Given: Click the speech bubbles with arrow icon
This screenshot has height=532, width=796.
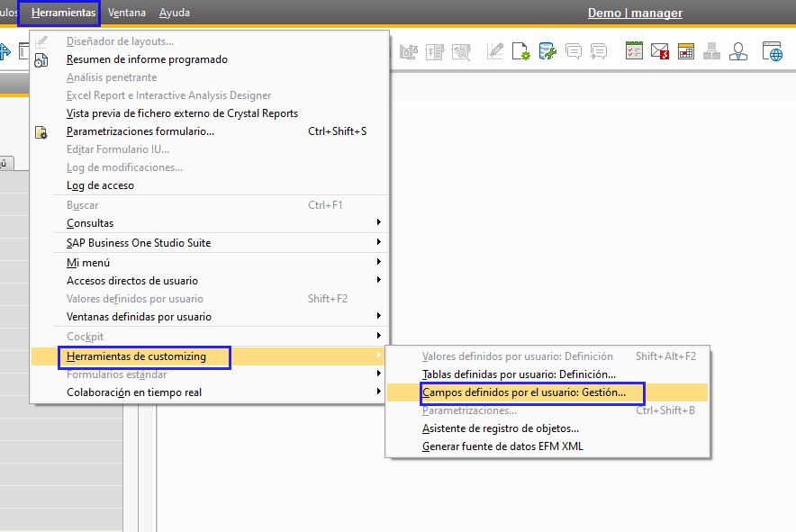Looking at the screenshot, I should (599, 51).
